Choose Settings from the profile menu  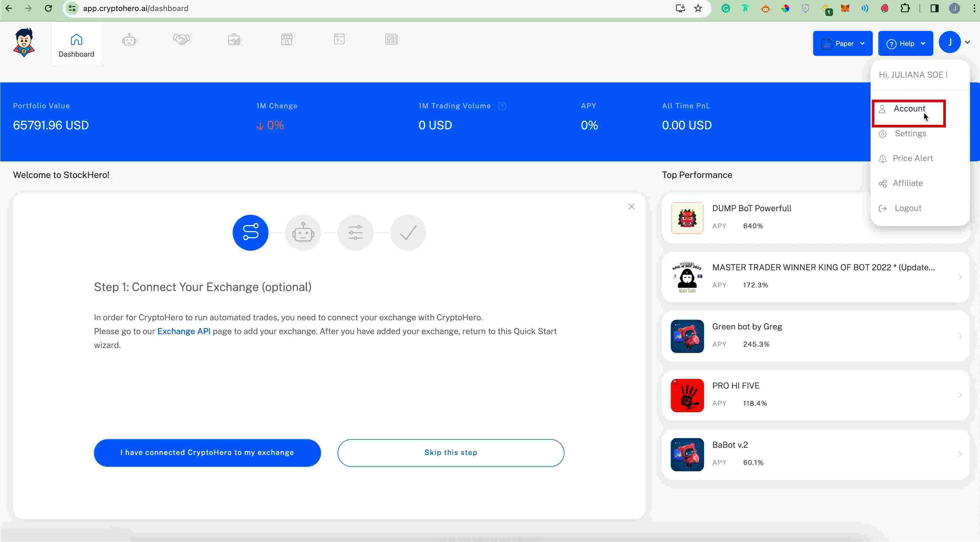click(x=910, y=133)
